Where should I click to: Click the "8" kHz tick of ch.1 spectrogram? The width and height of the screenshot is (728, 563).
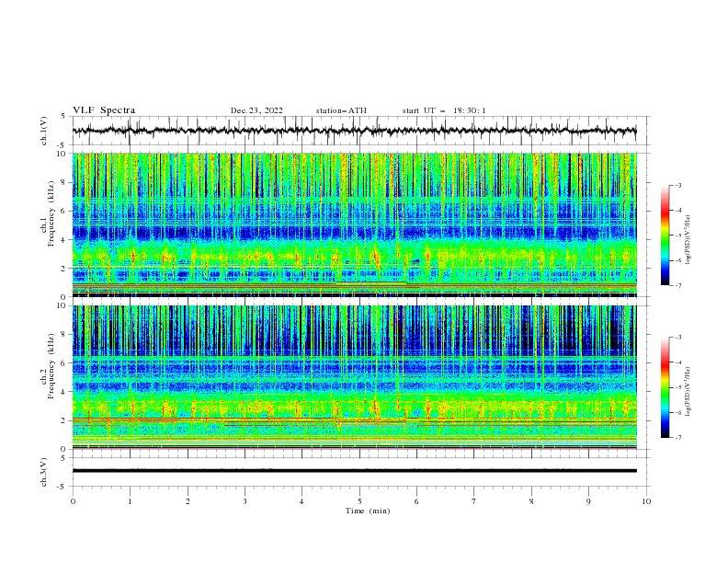click(x=64, y=182)
